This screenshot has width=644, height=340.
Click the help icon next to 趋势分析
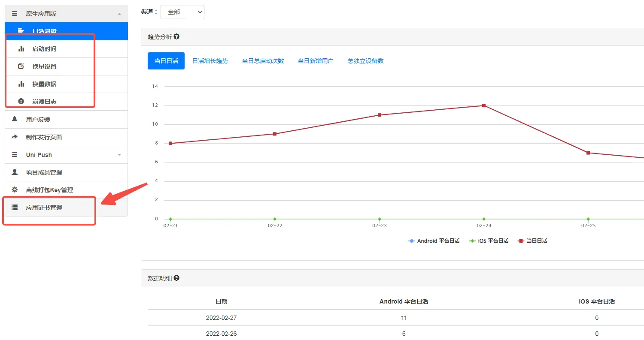[x=176, y=37]
